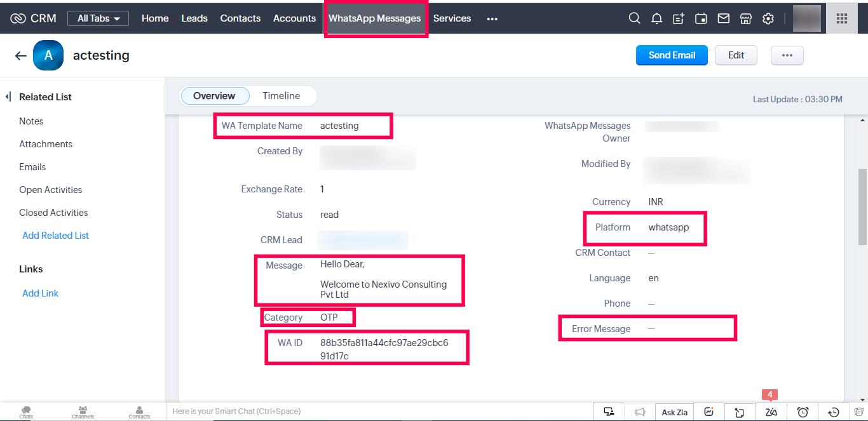
Task: Open the marketplace store icon
Action: [746, 18]
